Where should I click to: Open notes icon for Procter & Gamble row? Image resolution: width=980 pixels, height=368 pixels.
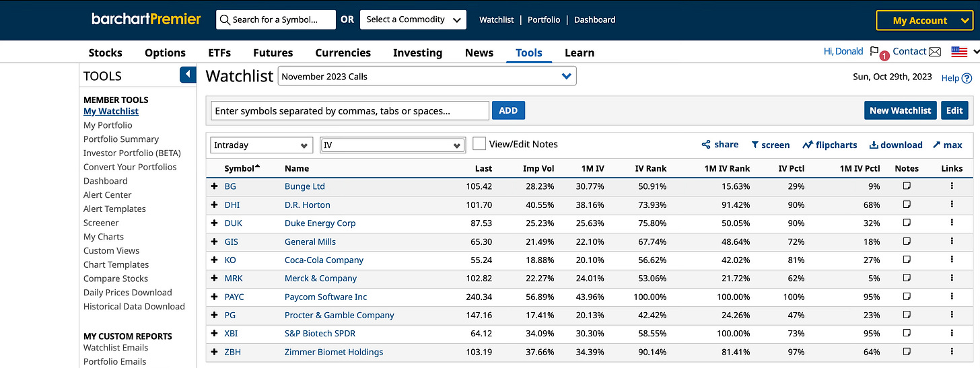(x=906, y=314)
